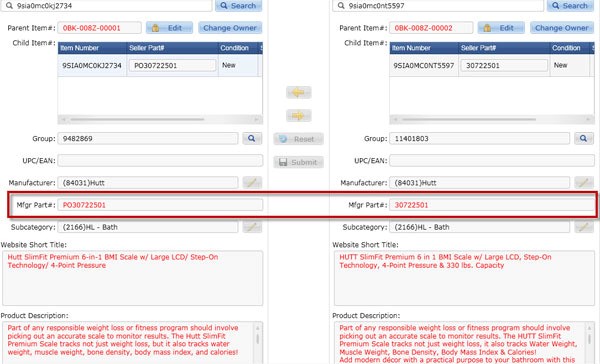Select Parent Item field 0BK-008Z-00001

tap(99, 28)
